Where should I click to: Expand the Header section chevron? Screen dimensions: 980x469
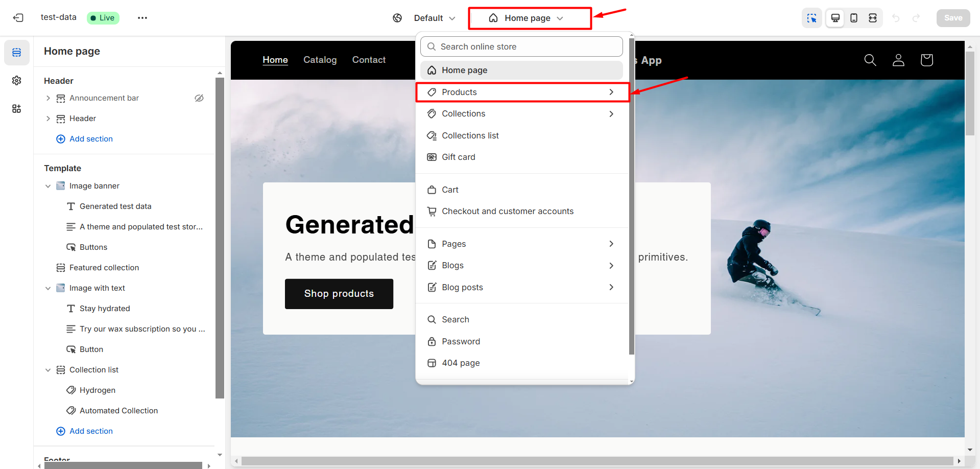(x=48, y=119)
